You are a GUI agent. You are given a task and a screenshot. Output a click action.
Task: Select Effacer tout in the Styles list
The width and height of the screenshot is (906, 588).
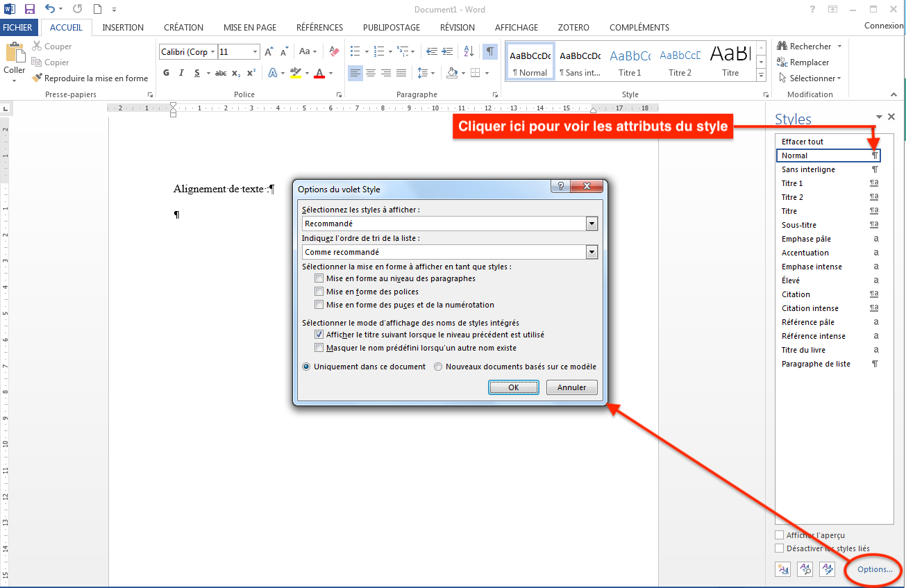click(x=828, y=142)
